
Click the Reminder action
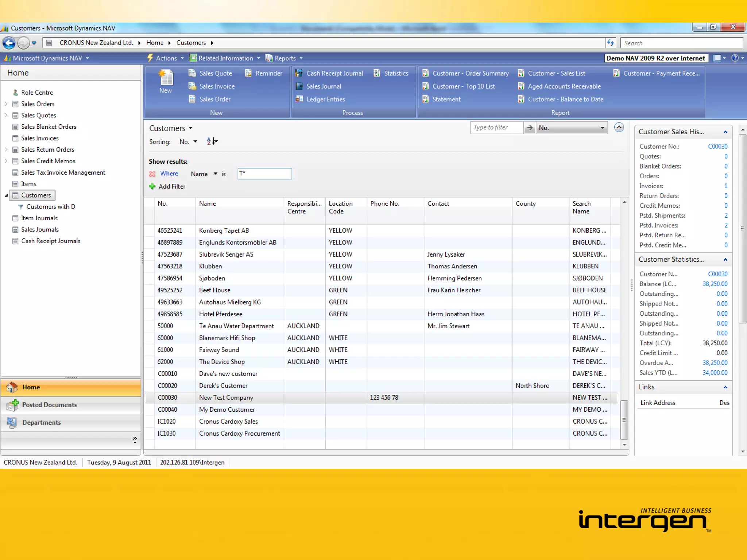pyautogui.click(x=263, y=73)
